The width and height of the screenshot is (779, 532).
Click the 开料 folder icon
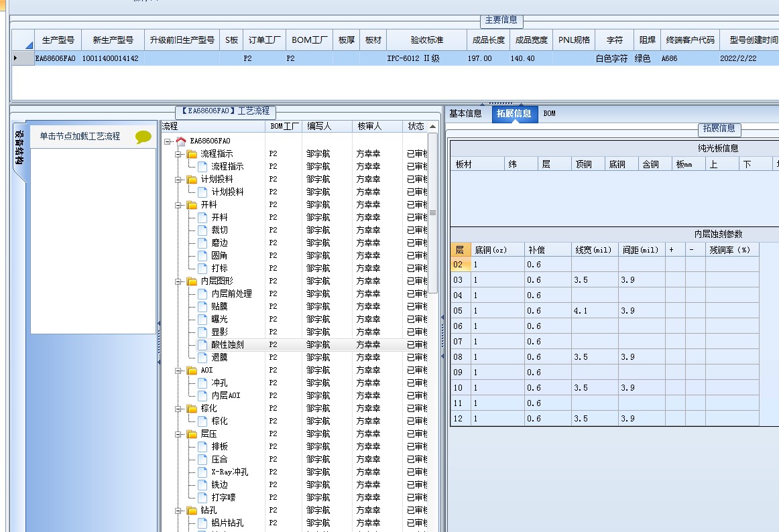coord(192,204)
